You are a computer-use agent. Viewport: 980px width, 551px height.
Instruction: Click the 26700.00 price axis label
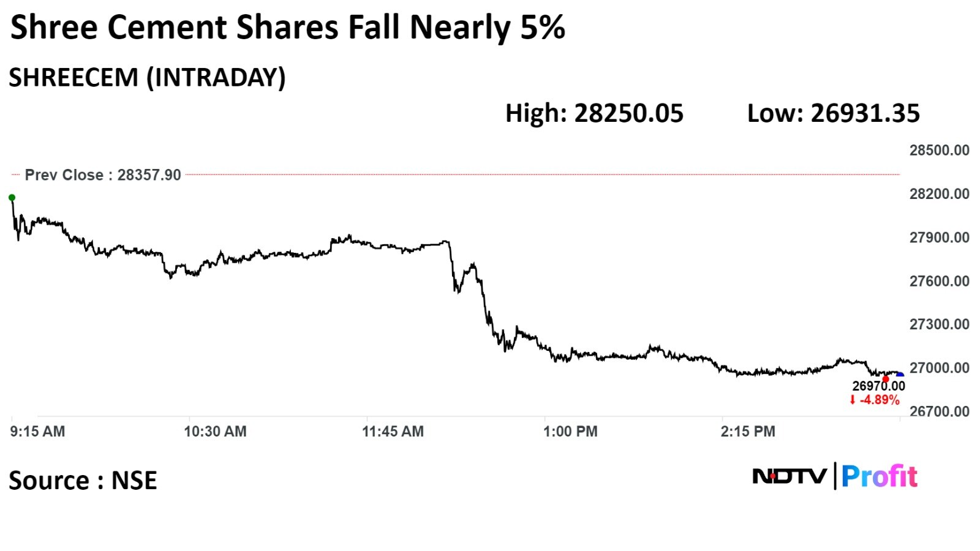click(939, 411)
